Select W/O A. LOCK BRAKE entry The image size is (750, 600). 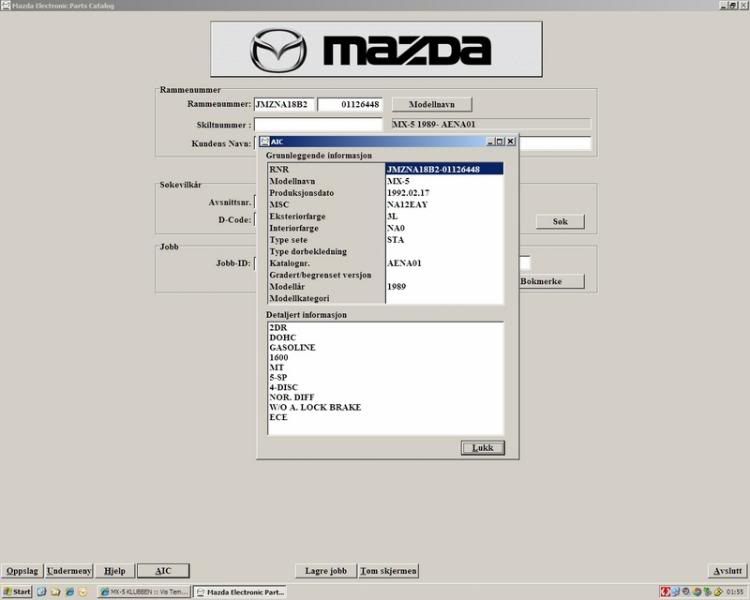tap(315, 408)
